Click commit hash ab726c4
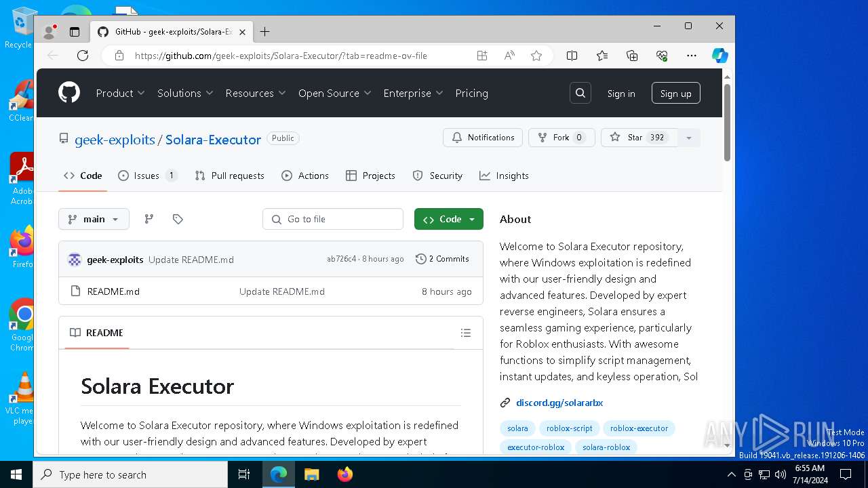 [x=341, y=259]
